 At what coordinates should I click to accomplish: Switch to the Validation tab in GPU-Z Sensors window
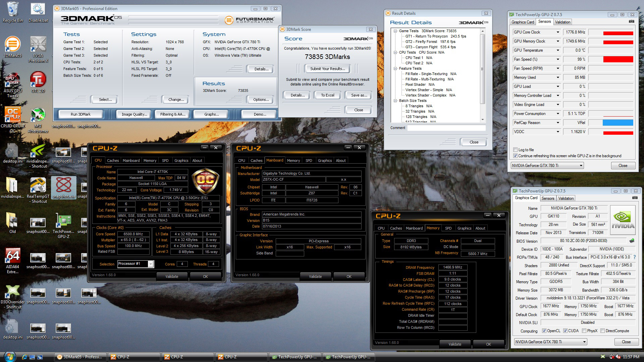pyautogui.click(x=562, y=22)
